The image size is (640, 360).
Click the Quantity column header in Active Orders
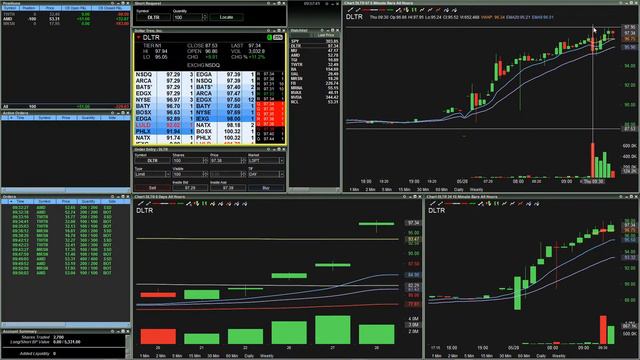88,118
